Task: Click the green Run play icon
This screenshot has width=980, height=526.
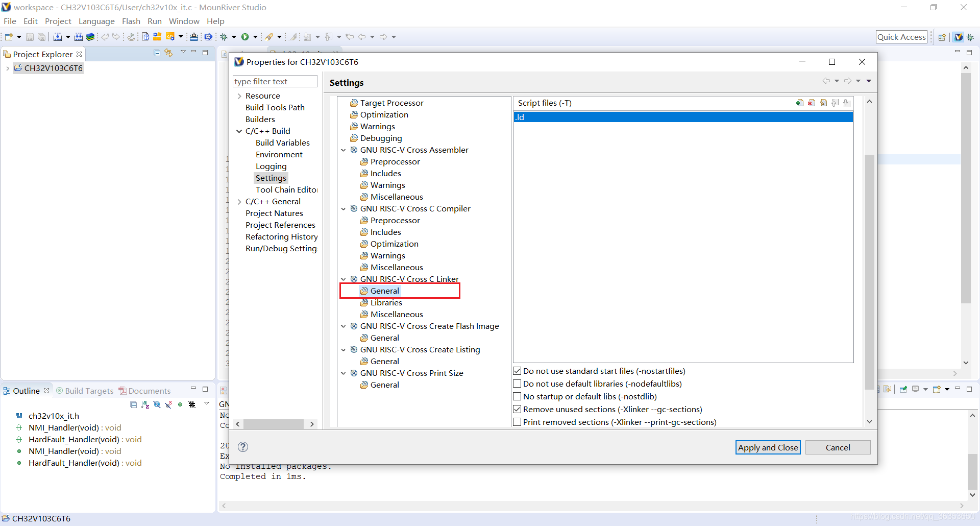Action: [245, 37]
